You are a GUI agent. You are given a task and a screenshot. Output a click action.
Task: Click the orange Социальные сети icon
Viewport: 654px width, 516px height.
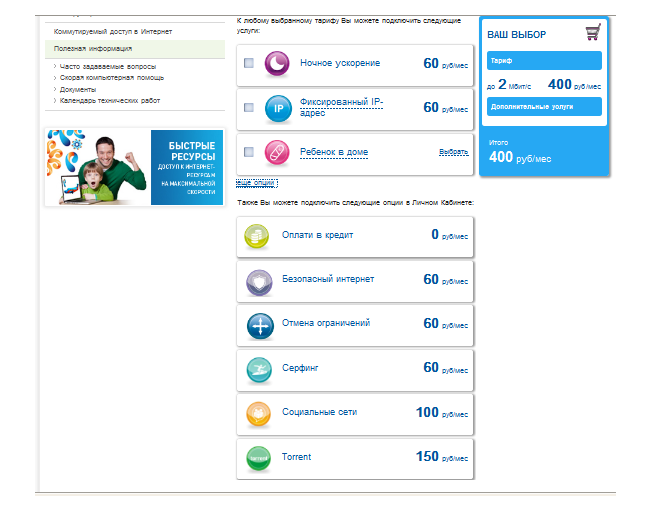coord(258,414)
